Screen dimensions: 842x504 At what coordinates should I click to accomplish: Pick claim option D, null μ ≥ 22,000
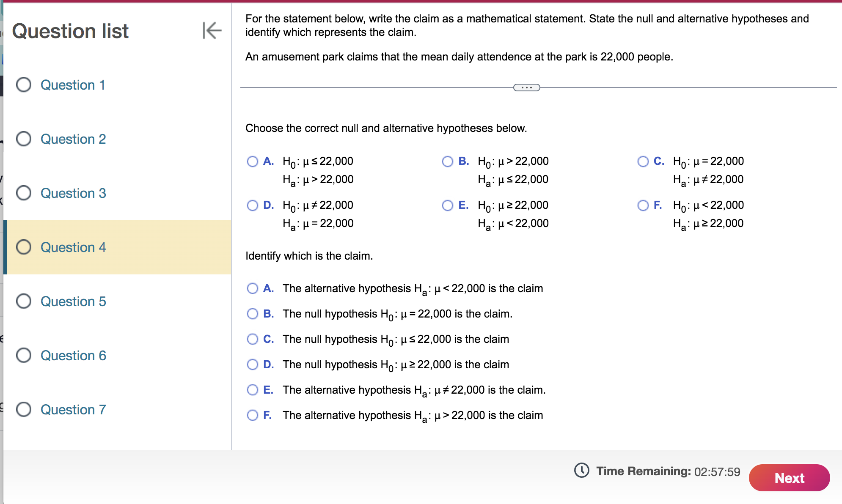tap(253, 364)
